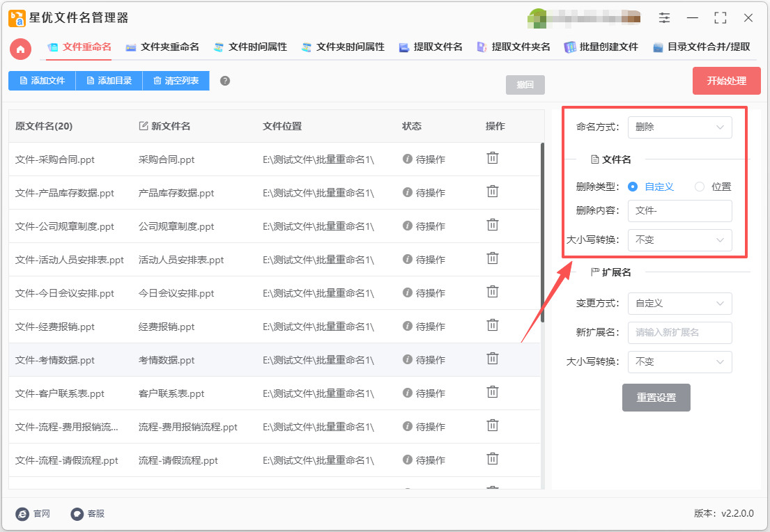The width and height of the screenshot is (770, 532).
Task: Delete 文件-客户联系表.ppt row via trash icon
Action: coord(493,391)
